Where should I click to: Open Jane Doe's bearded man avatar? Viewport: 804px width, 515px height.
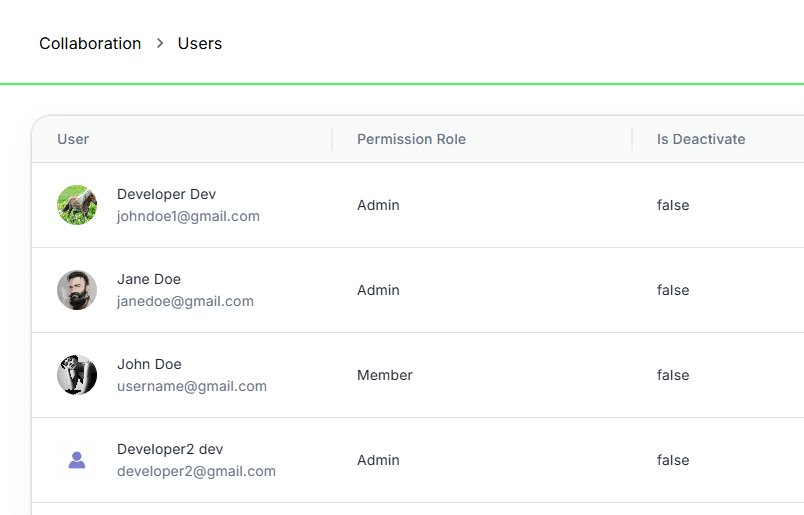77,290
